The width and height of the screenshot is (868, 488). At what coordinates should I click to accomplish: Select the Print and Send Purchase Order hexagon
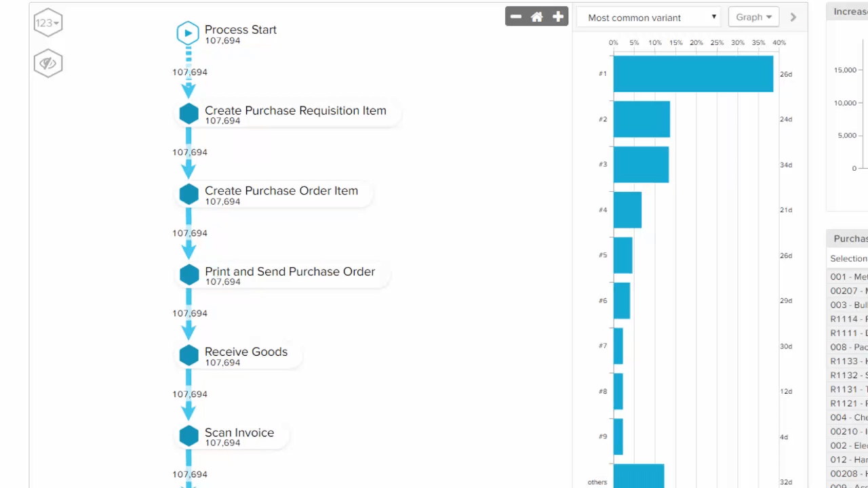[189, 274]
